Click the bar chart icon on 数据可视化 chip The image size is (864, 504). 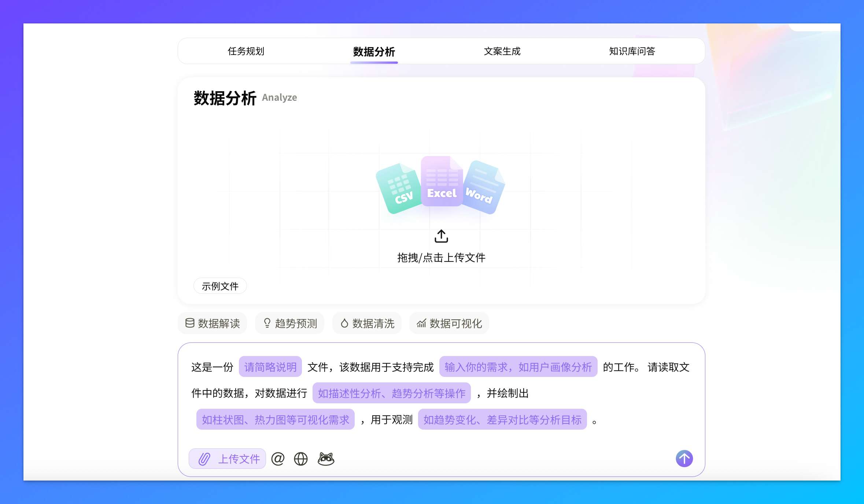tap(421, 323)
